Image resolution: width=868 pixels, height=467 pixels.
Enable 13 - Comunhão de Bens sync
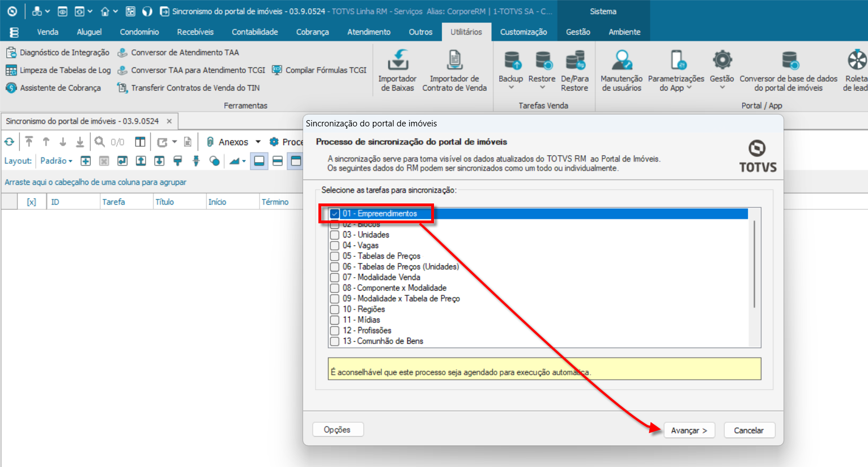click(335, 341)
